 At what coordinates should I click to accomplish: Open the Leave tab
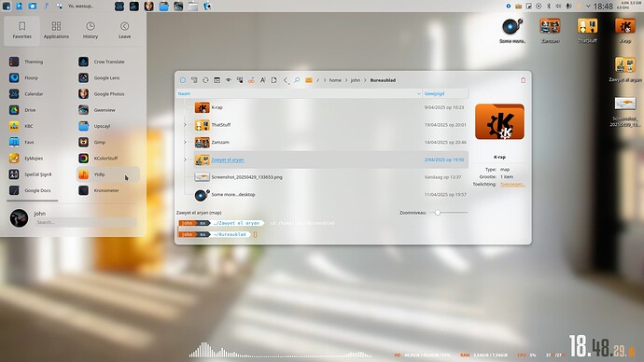124,30
